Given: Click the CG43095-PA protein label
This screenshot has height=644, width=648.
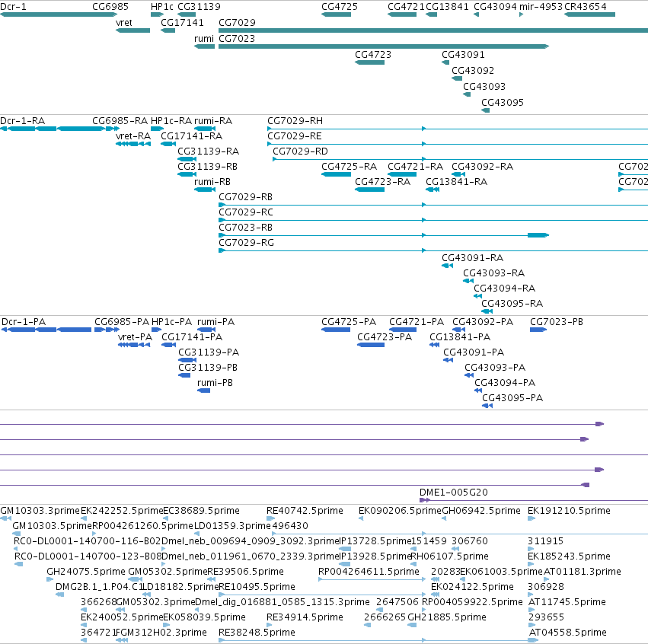Looking at the screenshot, I should [x=513, y=398].
